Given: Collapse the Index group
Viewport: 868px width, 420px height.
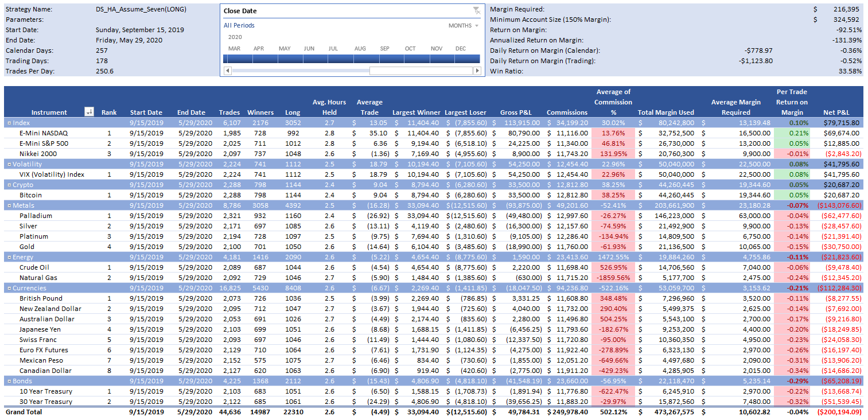Looking at the screenshot, I should point(9,123).
